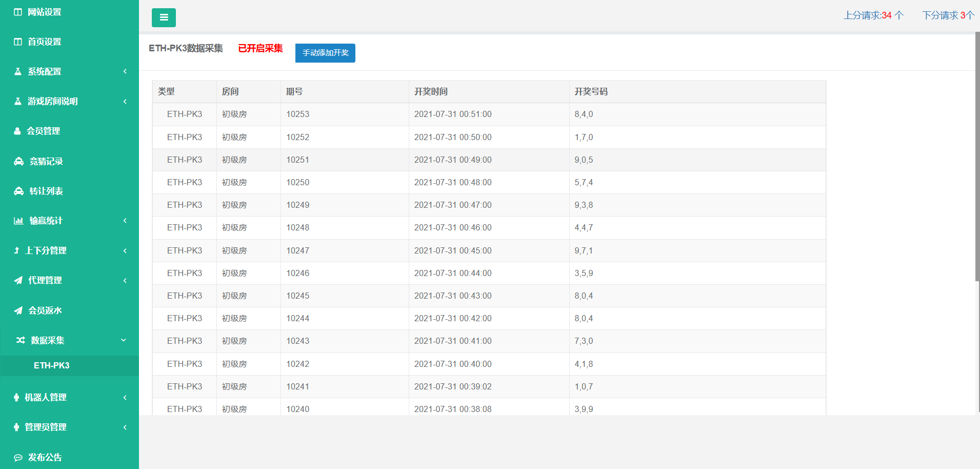The height and width of the screenshot is (469, 980).
Task: Expand the 游戏房间说明 submenu arrow
Action: [x=125, y=101]
